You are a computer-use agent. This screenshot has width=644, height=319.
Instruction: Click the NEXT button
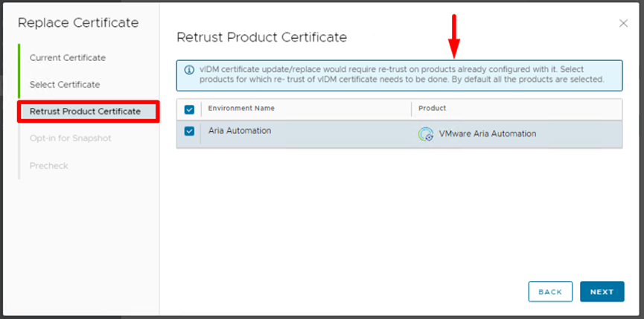(x=602, y=291)
